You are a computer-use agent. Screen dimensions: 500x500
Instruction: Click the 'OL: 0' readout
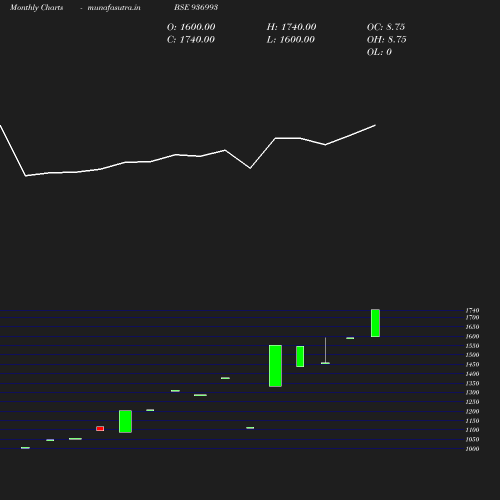[379, 52]
